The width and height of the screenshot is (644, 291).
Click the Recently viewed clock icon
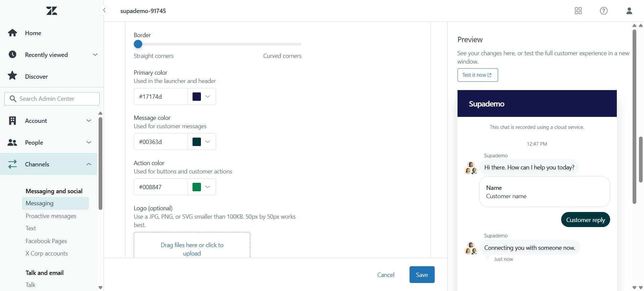tap(12, 55)
